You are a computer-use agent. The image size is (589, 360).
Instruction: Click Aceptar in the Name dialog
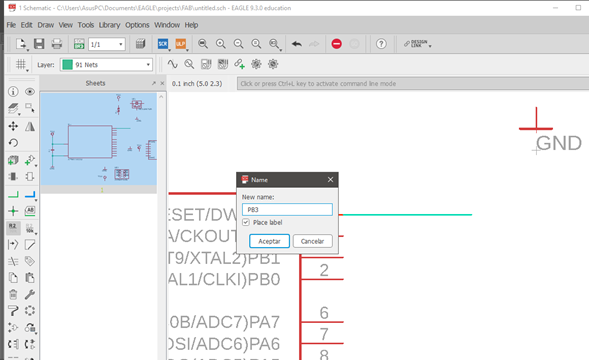[x=269, y=241]
